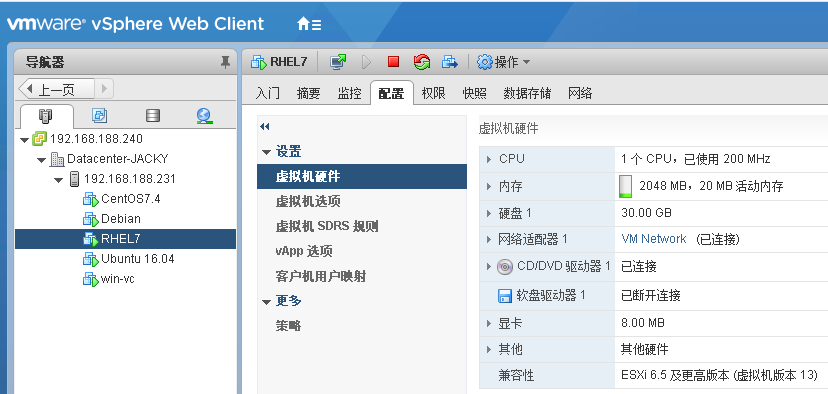Restart guest OS with reset icon
The width and height of the screenshot is (828, 394).
pyautogui.click(x=421, y=62)
